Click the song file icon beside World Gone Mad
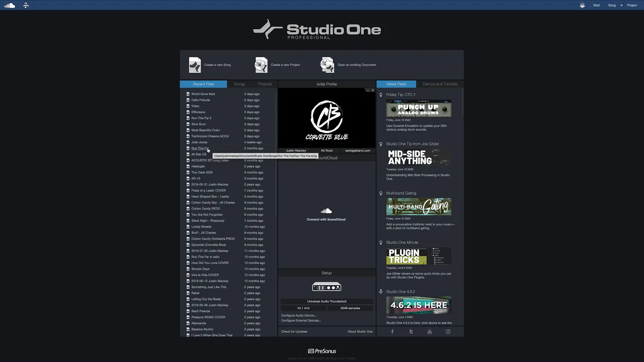644x362 pixels. coord(188,94)
